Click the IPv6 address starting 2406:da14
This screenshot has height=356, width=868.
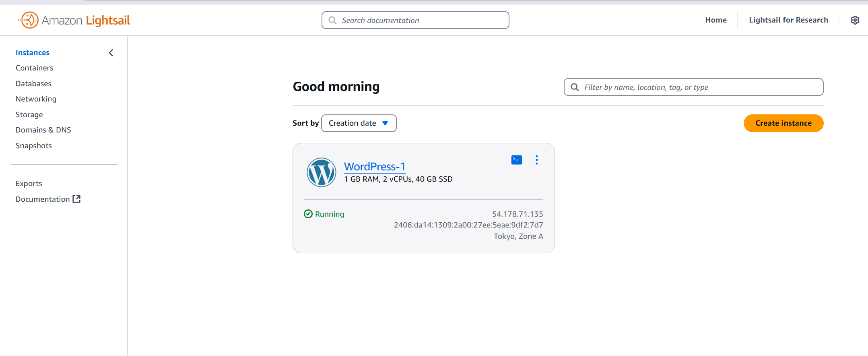[x=468, y=225]
